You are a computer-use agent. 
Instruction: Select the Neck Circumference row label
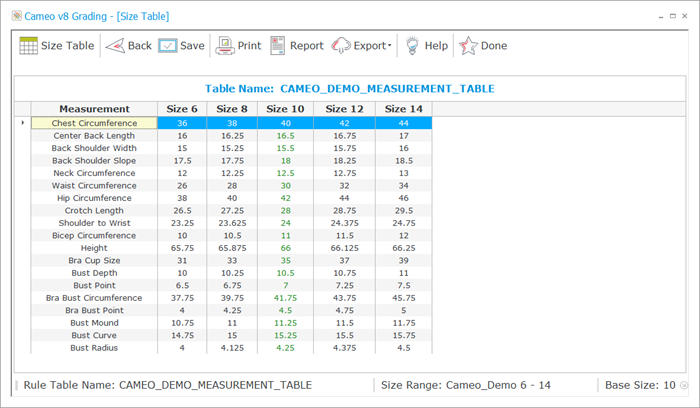coord(94,173)
